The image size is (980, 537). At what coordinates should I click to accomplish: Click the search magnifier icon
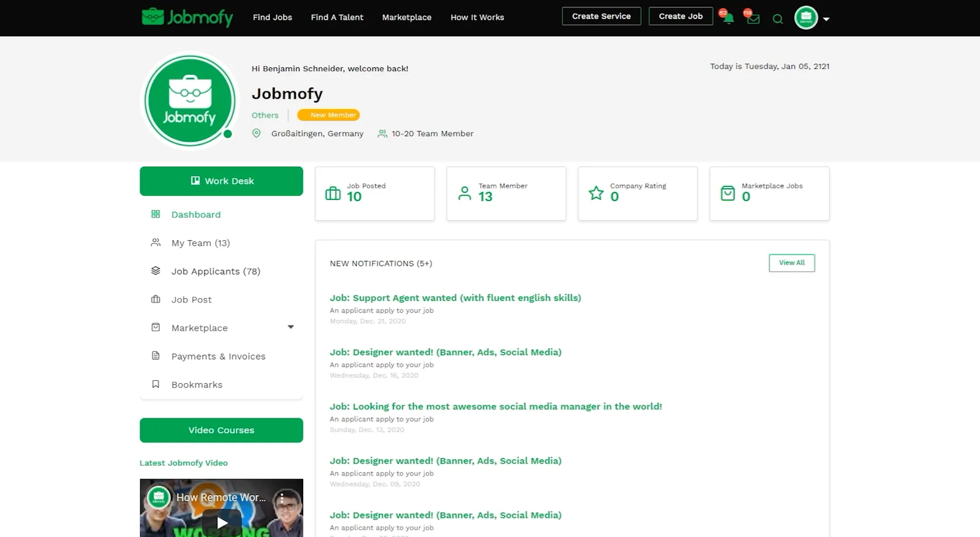[x=778, y=19]
